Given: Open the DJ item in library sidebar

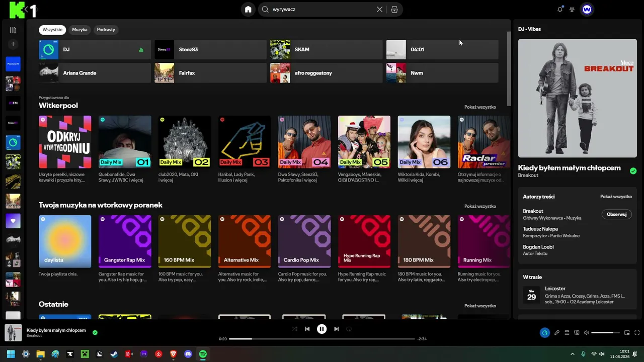Looking at the screenshot, I should coord(13,142).
